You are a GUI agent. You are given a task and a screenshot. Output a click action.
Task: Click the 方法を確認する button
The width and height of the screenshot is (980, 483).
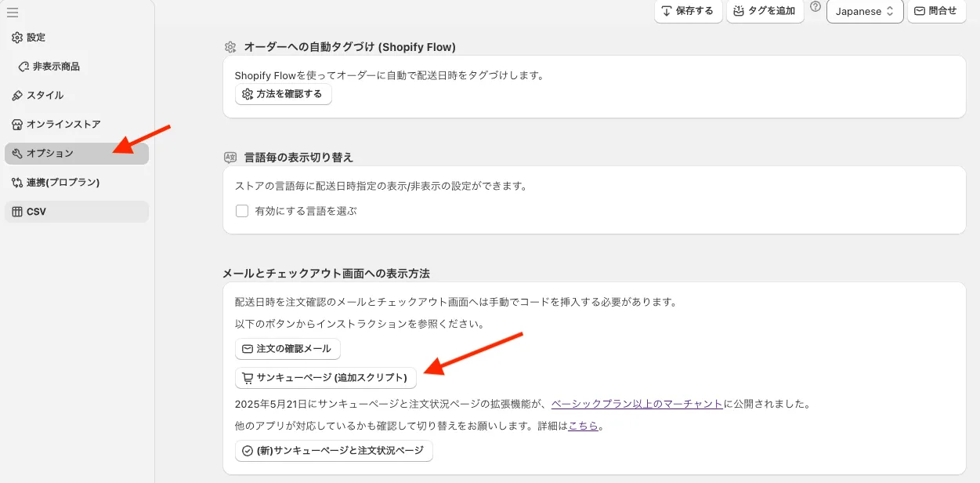[284, 94]
